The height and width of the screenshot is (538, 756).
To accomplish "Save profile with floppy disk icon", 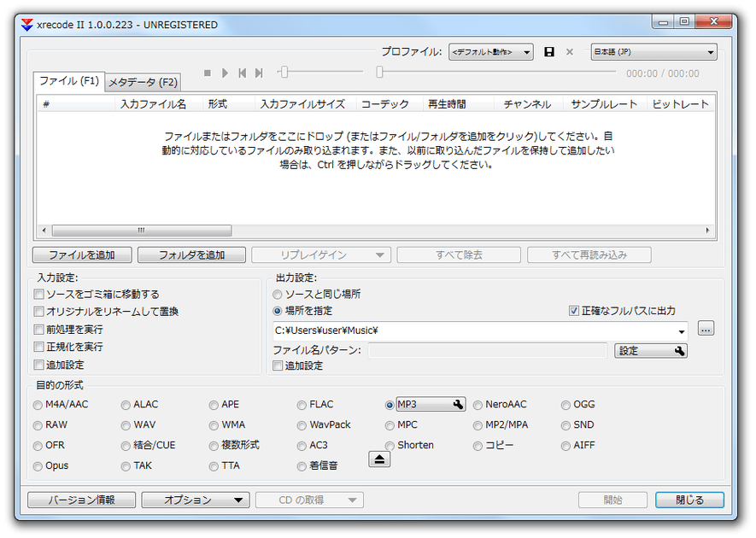I will click(549, 52).
